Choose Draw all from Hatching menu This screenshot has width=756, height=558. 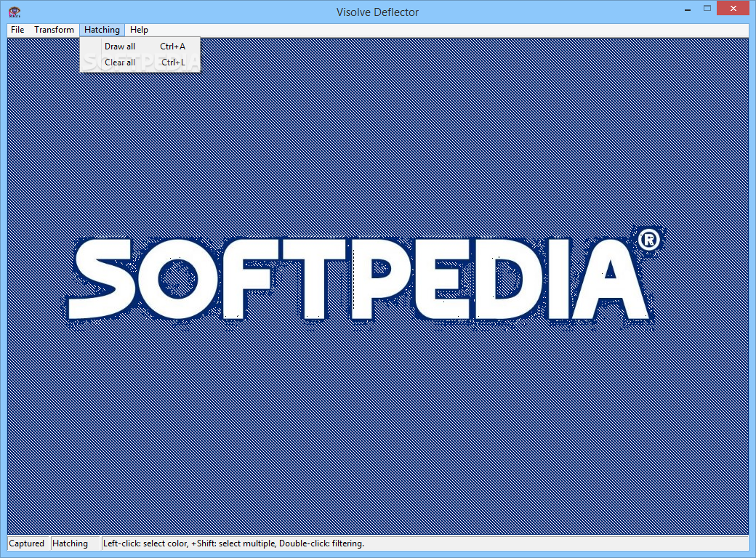click(140, 46)
